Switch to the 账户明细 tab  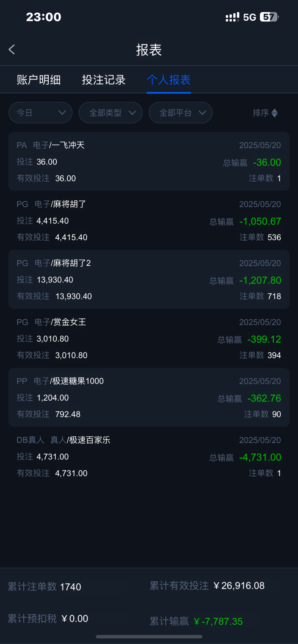[x=39, y=80]
